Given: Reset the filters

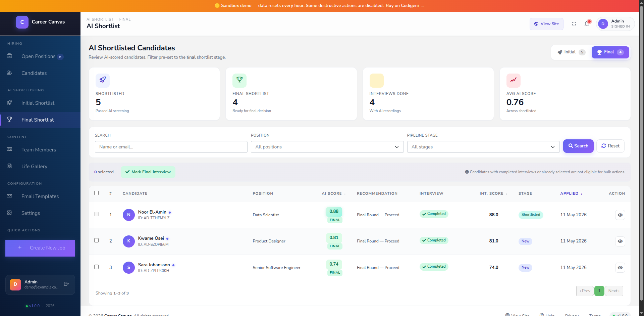Looking at the screenshot, I should (x=610, y=146).
